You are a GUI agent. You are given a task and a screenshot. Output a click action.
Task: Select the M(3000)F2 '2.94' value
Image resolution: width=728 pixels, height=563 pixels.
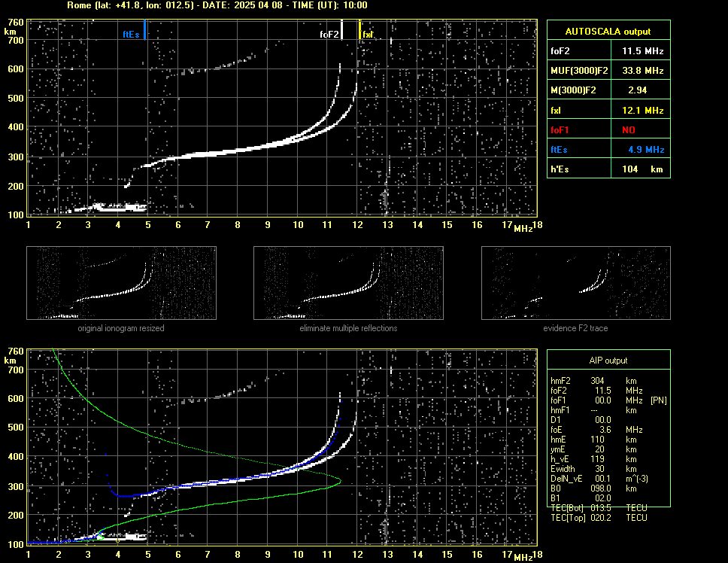tap(637, 90)
